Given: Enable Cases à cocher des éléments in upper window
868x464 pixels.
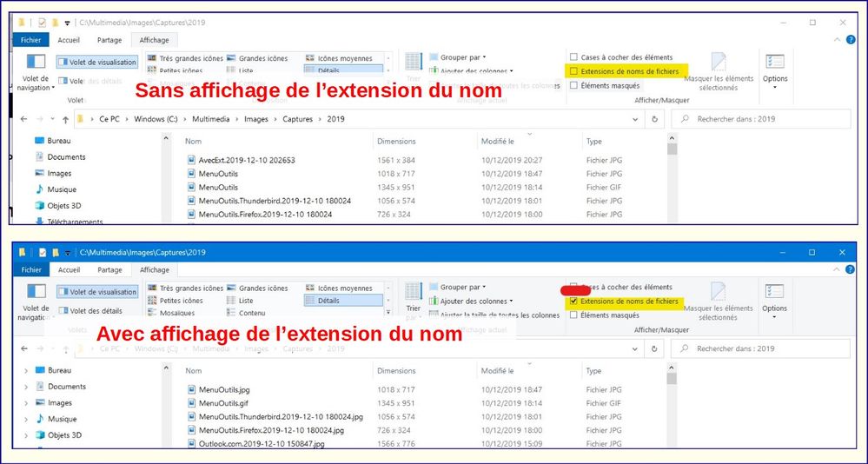Looking at the screenshot, I should (x=621, y=57).
